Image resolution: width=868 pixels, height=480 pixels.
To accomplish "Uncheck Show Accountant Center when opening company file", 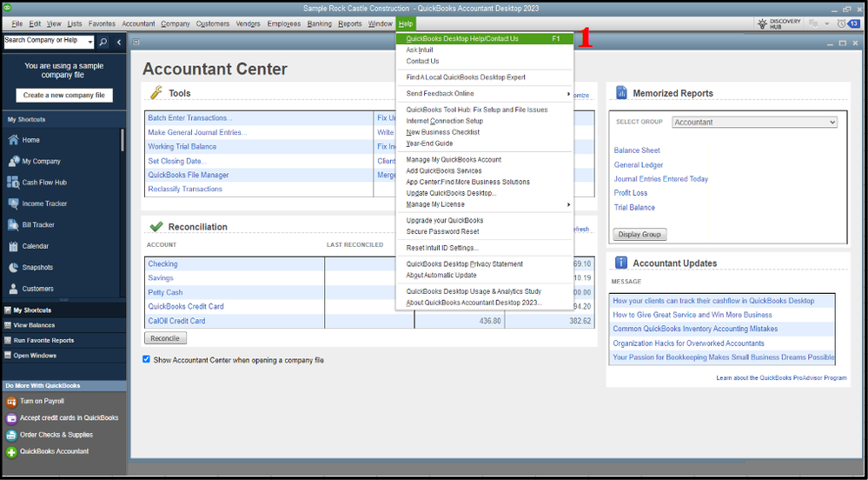I will coord(146,359).
